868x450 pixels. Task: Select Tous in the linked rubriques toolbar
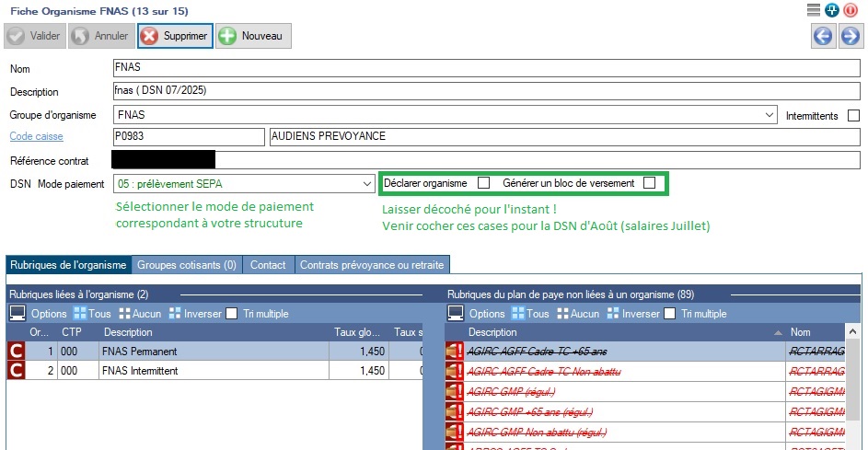(92, 314)
